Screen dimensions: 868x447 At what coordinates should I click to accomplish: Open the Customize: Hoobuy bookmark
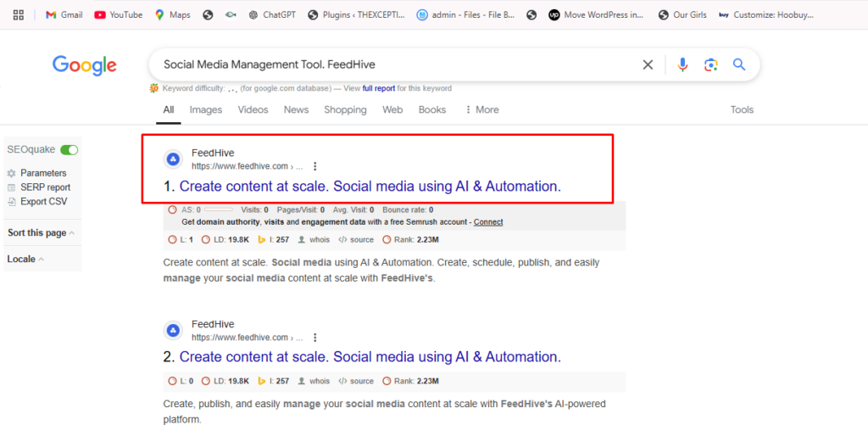point(766,15)
